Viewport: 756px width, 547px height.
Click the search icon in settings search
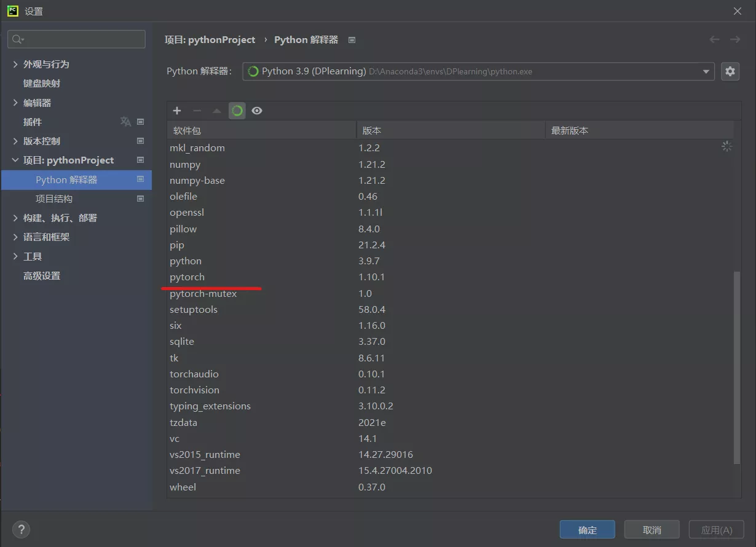[x=17, y=39]
